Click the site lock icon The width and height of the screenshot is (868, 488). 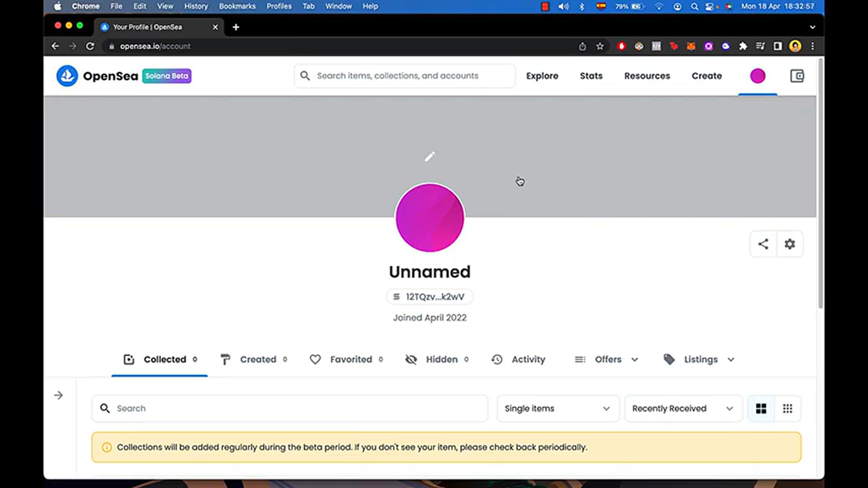(x=112, y=46)
